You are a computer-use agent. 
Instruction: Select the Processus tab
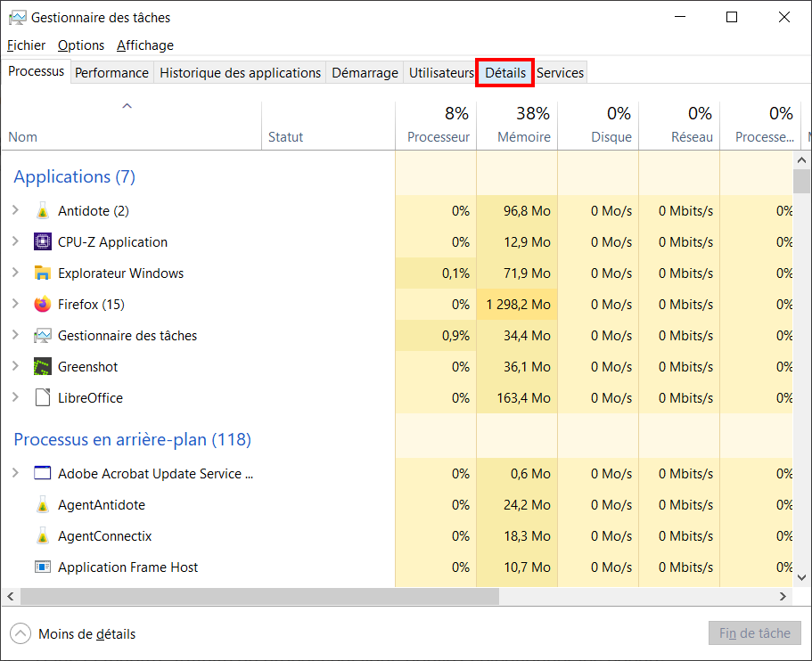click(36, 71)
